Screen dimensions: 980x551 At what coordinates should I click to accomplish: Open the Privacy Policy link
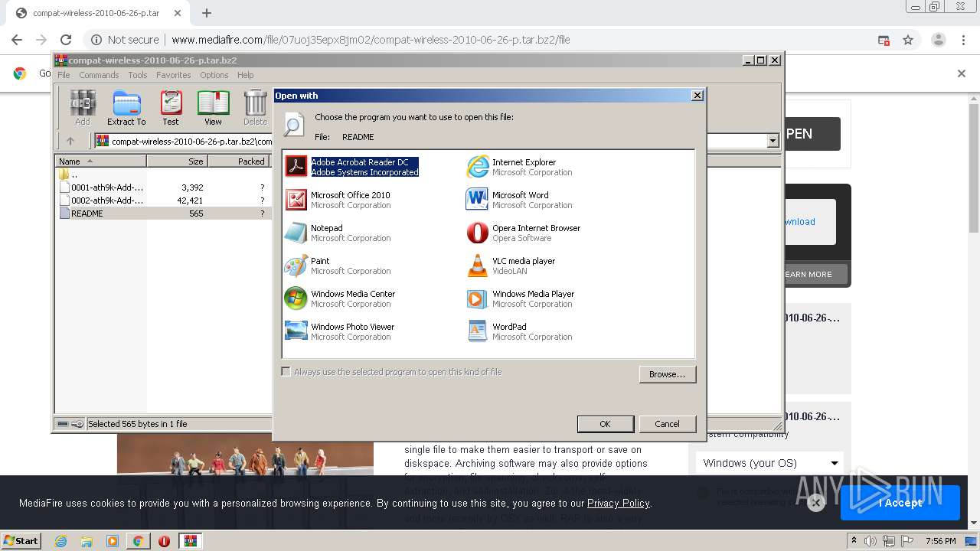click(x=618, y=503)
